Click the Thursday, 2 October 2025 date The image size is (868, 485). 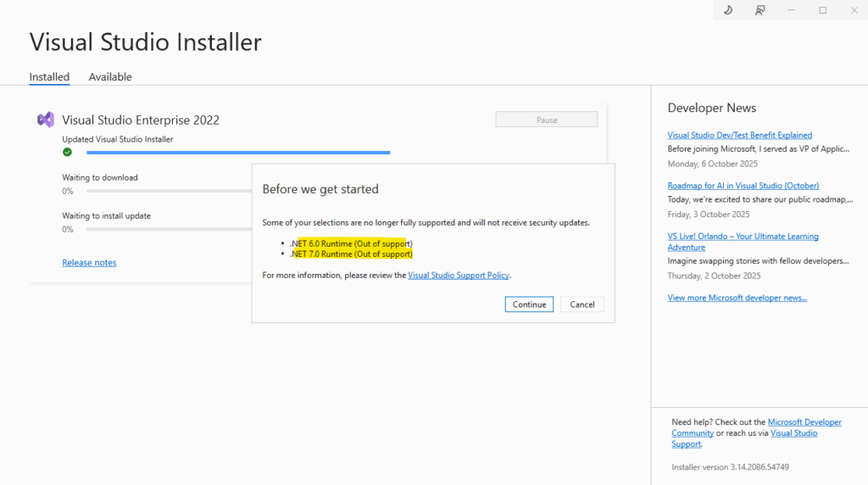[714, 276]
